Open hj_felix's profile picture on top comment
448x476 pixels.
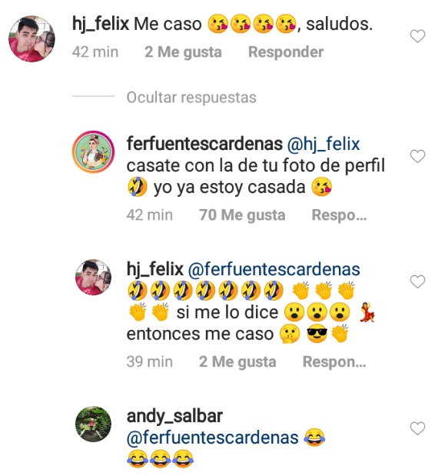pos(32,39)
